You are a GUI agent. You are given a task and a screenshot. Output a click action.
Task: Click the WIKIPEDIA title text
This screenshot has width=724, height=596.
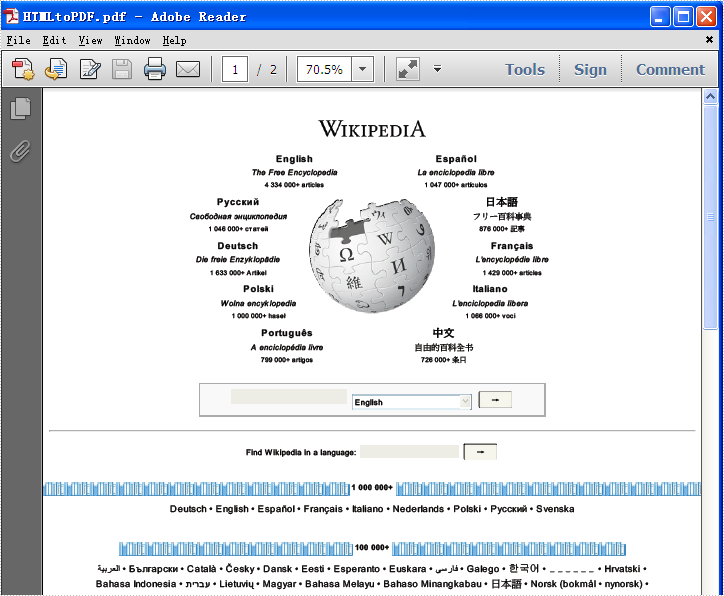click(x=372, y=129)
